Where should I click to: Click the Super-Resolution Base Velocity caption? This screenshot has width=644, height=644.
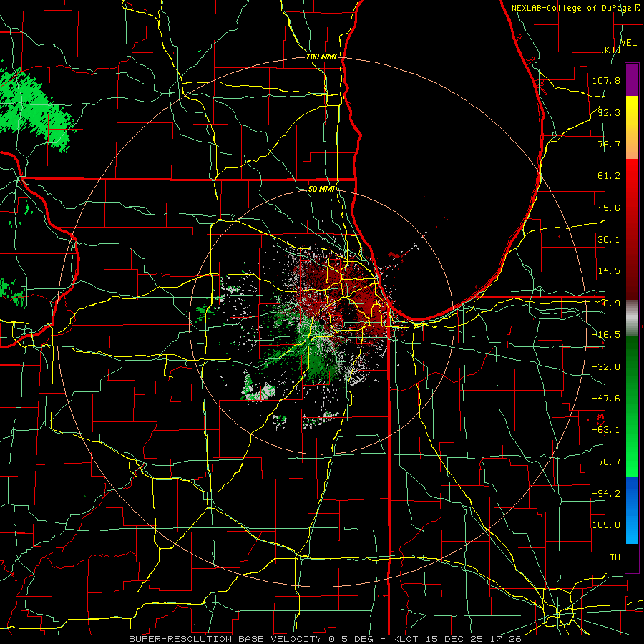tap(325, 639)
